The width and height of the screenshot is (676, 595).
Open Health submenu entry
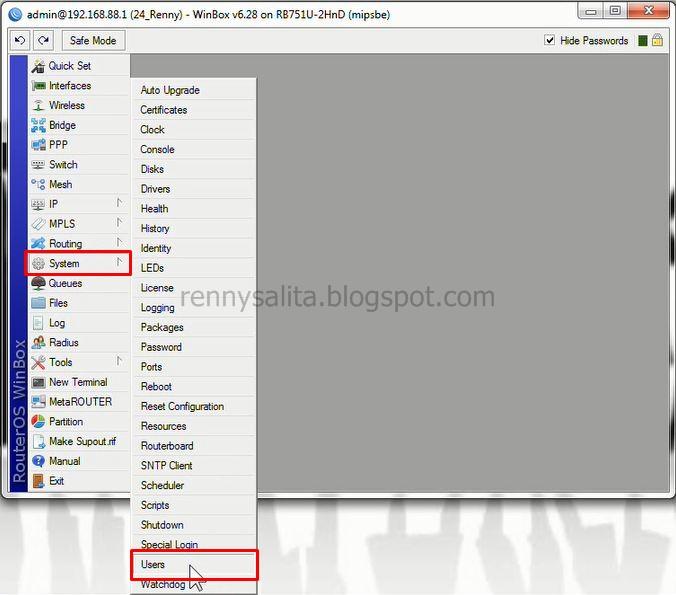(194, 209)
